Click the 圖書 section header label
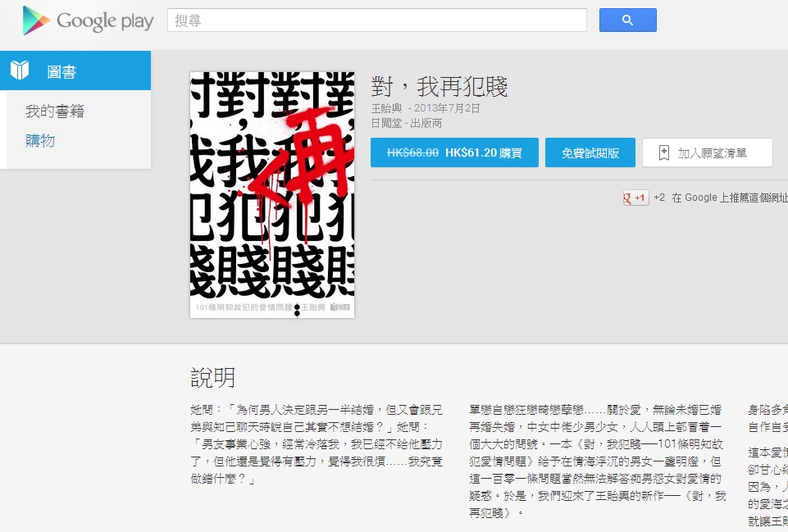The height and width of the screenshot is (532, 788). 61,71
